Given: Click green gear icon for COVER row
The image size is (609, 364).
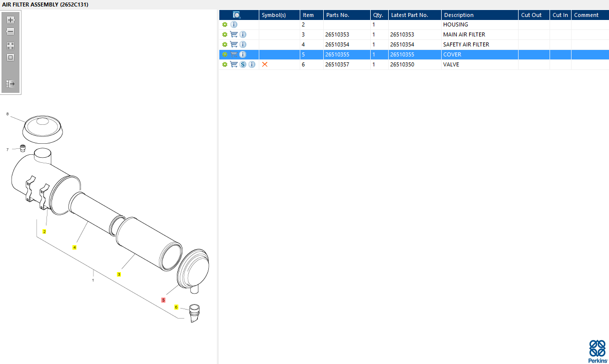Looking at the screenshot, I should point(225,54).
